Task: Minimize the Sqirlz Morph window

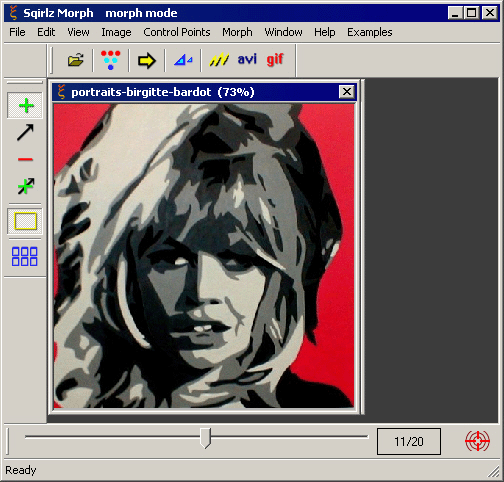Action: [455, 13]
